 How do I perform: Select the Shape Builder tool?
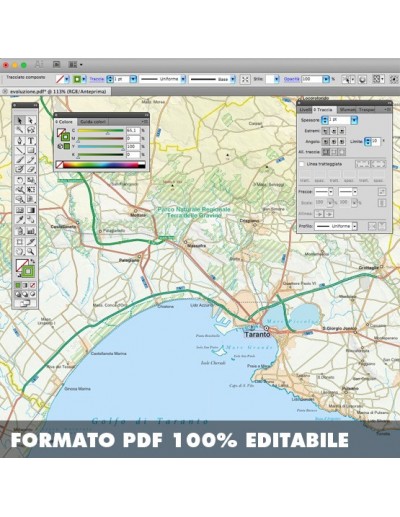tap(20, 199)
